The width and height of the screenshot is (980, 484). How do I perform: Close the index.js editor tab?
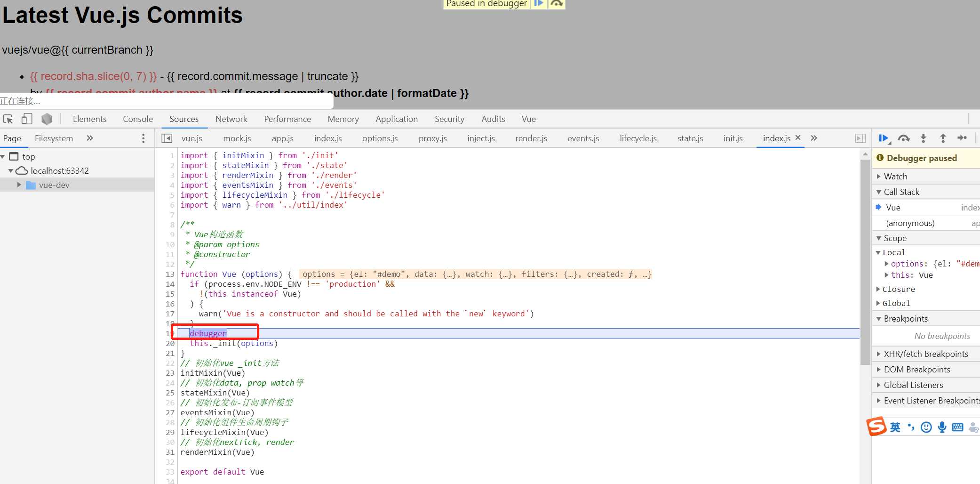[x=798, y=137]
